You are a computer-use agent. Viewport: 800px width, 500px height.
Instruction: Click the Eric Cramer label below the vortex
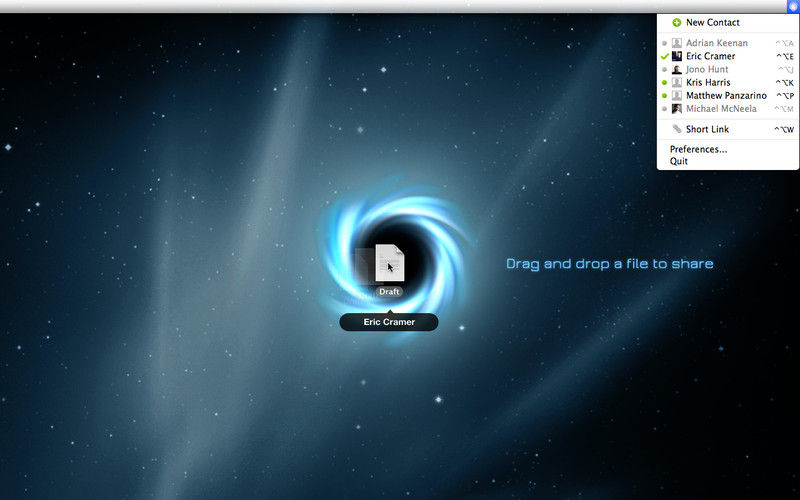point(388,322)
